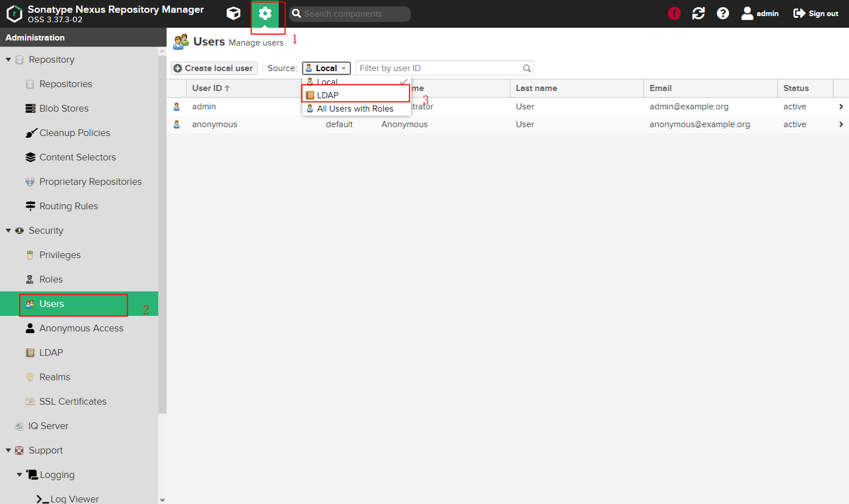This screenshot has height=504, width=849.
Task: Sort by Status column header
Action: click(805, 88)
